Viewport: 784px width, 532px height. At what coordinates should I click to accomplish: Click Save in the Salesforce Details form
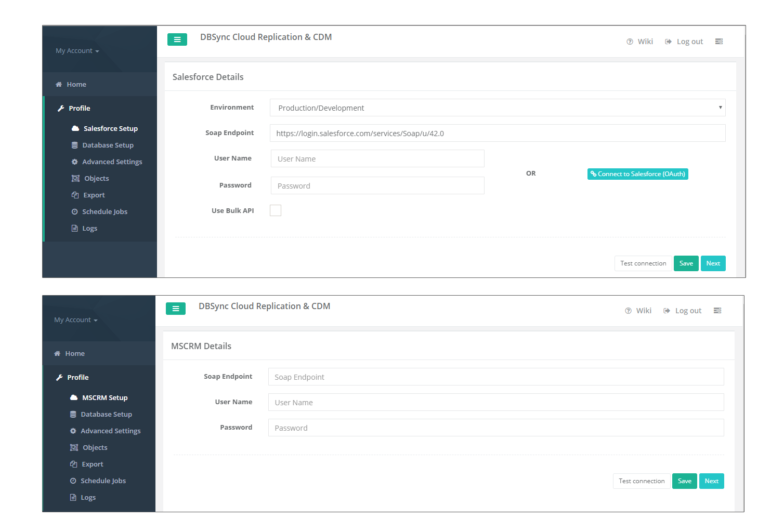[x=686, y=263]
